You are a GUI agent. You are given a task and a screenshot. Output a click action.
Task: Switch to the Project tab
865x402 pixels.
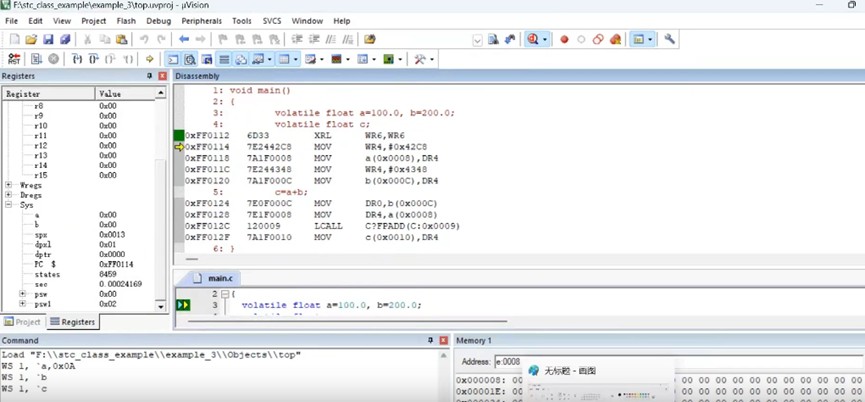coord(23,322)
